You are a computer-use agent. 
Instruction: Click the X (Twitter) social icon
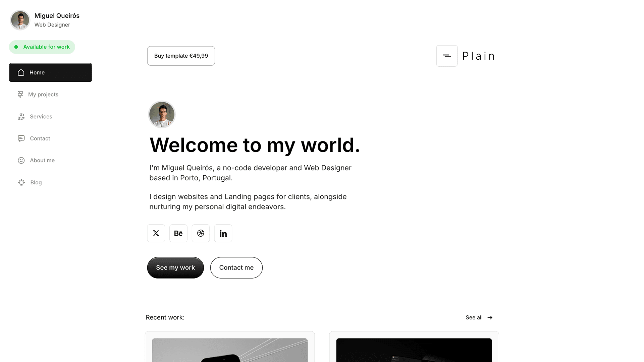(x=156, y=233)
